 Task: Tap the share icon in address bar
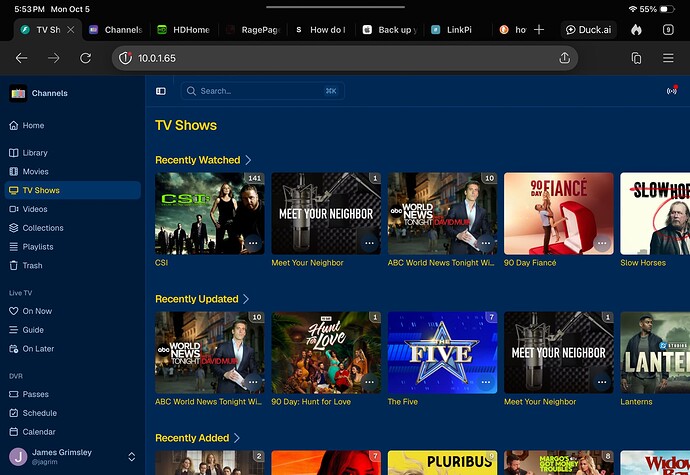tap(565, 58)
